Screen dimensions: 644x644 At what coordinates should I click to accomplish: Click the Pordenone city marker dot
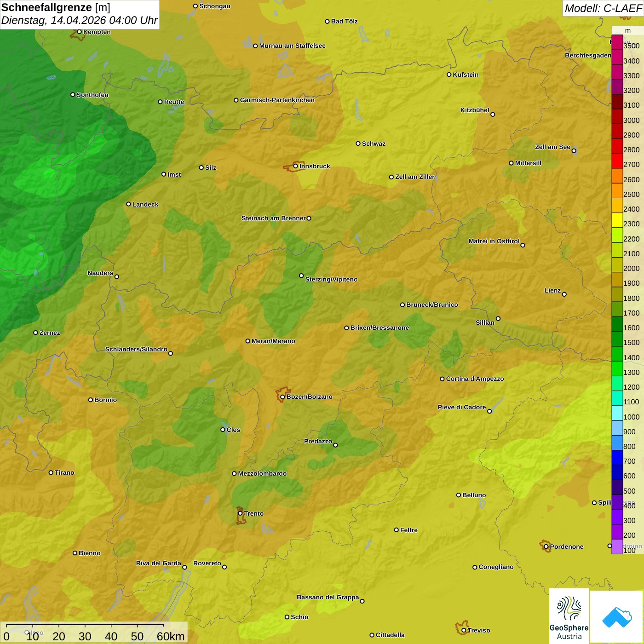click(546, 546)
